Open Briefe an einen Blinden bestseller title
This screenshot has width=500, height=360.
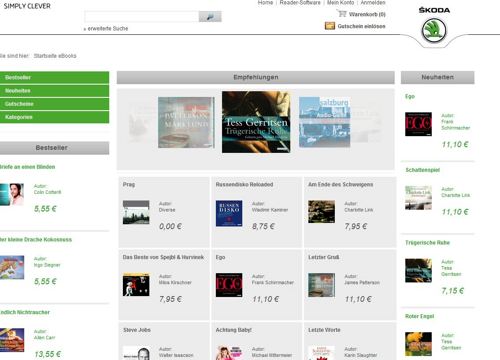(x=27, y=167)
